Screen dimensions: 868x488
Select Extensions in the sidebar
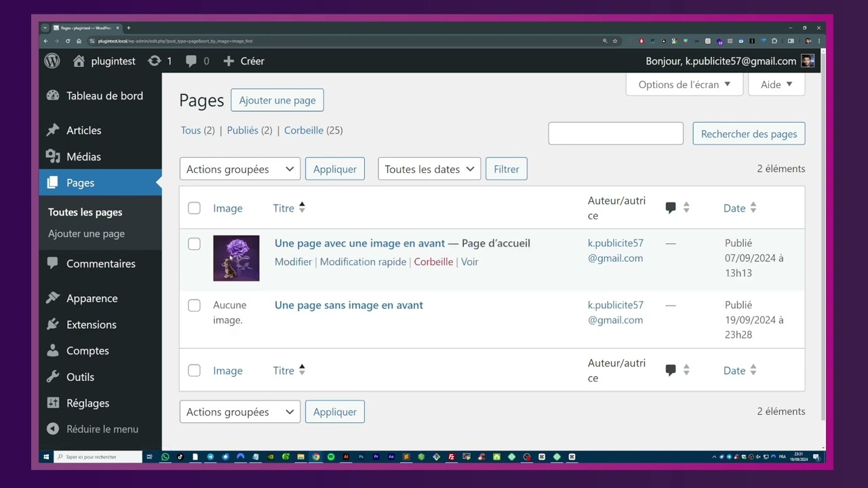coord(91,325)
